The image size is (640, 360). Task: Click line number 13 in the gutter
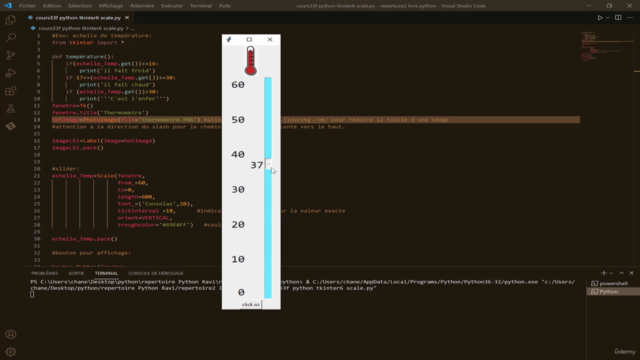coord(37,120)
